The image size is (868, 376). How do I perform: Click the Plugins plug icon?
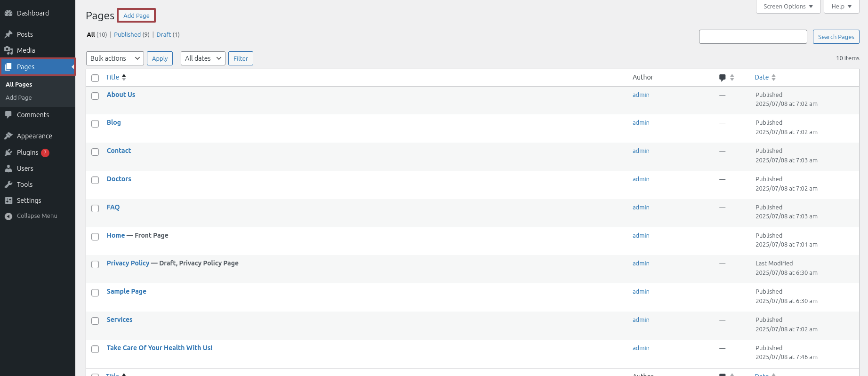[x=8, y=152]
